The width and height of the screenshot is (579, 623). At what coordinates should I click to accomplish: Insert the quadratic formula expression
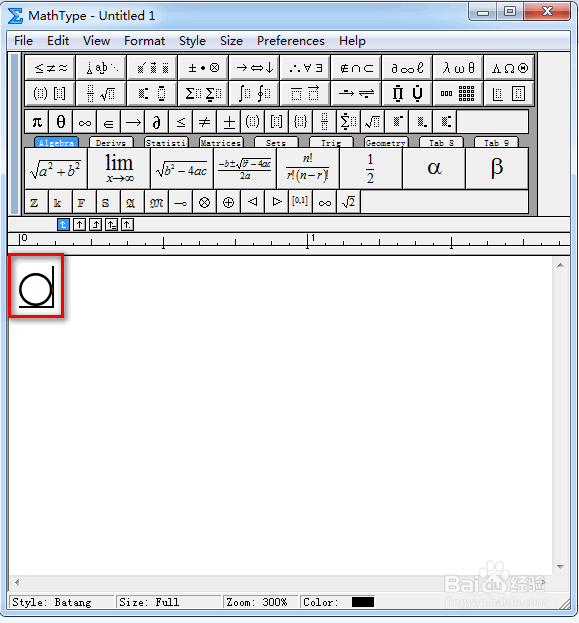[x=245, y=168]
